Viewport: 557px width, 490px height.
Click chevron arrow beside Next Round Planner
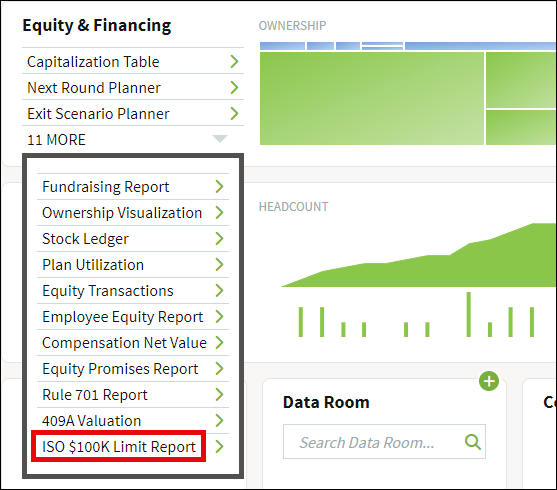234,87
